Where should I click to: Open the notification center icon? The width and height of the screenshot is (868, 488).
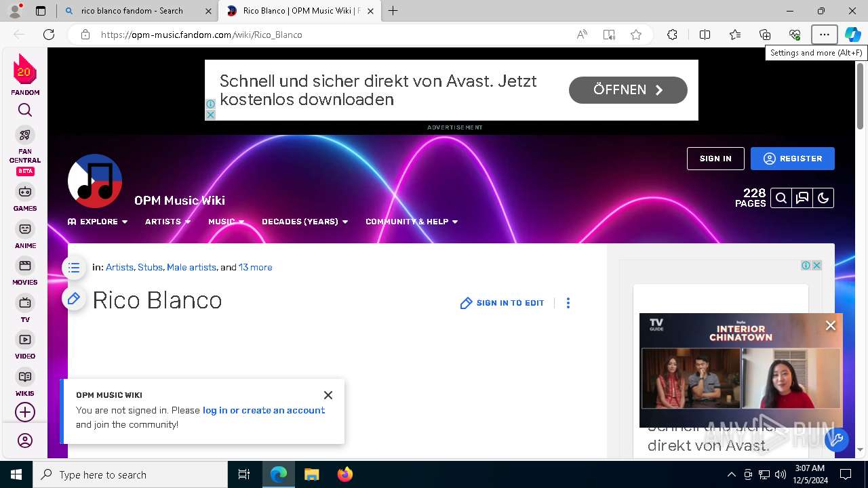click(x=846, y=474)
